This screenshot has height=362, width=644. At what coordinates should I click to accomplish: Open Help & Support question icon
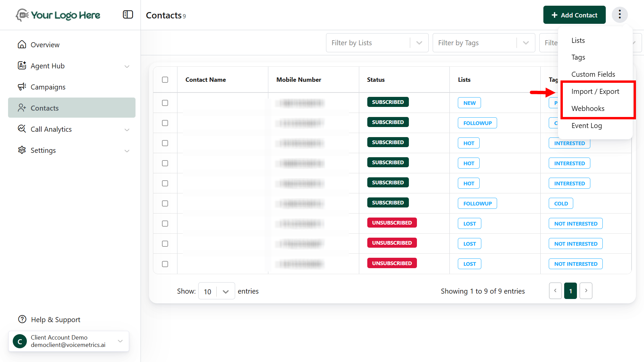click(22, 319)
